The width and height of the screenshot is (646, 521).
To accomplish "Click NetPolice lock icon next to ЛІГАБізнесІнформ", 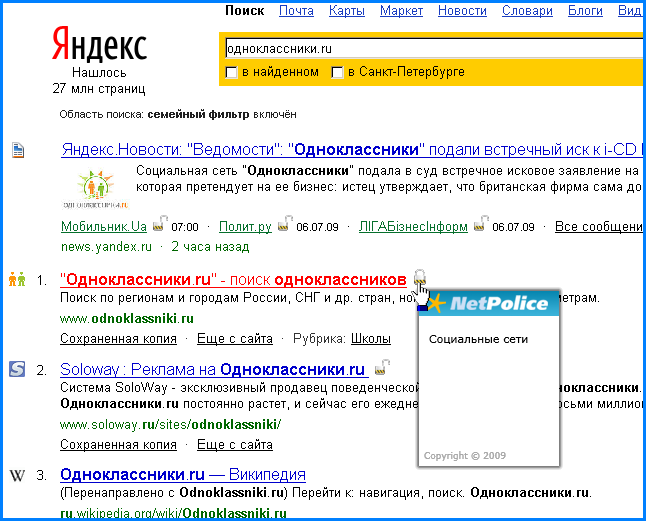I will 481,223.
